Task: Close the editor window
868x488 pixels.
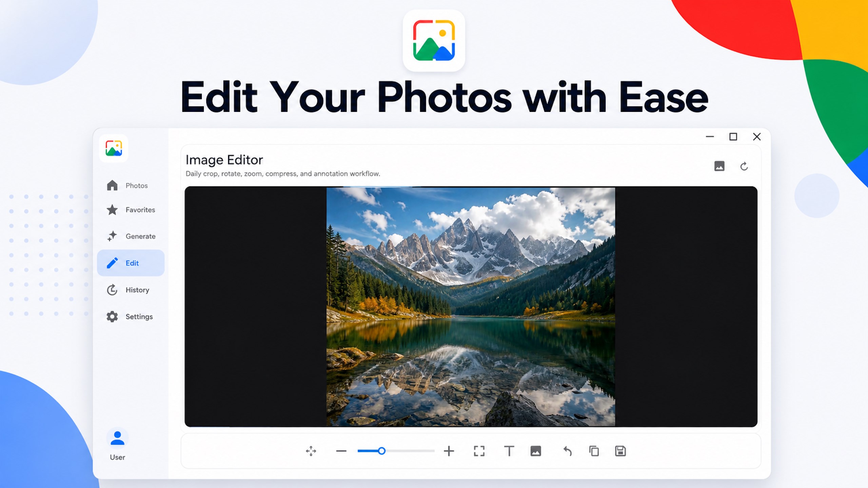Action: pyautogui.click(x=757, y=137)
